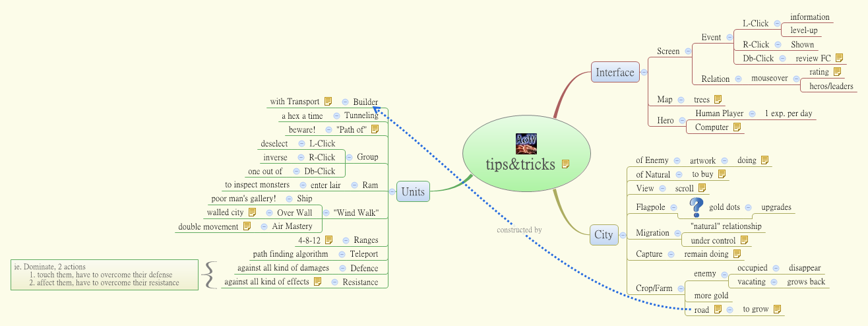Image resolution: width=868 pixels, height=326 pixels.
Task: Click the constructed by relationship label
Action: (x=519, y=230)
